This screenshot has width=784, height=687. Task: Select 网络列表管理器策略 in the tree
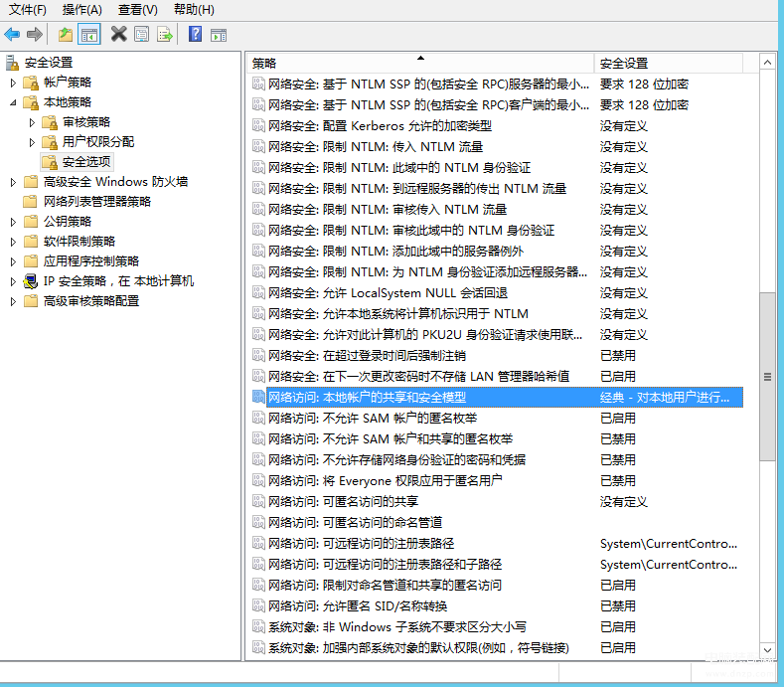click(x=97, y=201)
